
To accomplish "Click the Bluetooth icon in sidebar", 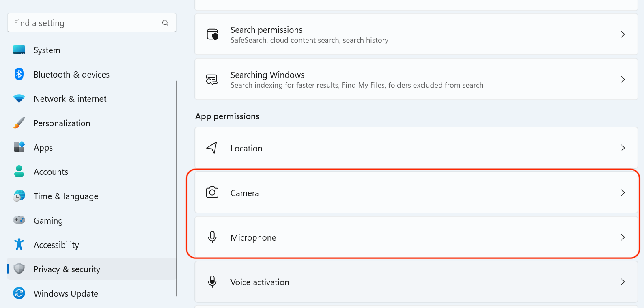I will [x=19, y=74].
